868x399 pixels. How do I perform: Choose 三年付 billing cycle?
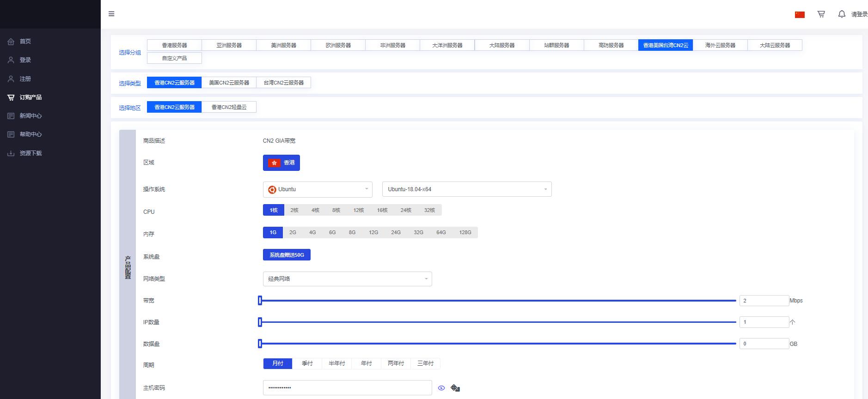[x=425, y=363]
